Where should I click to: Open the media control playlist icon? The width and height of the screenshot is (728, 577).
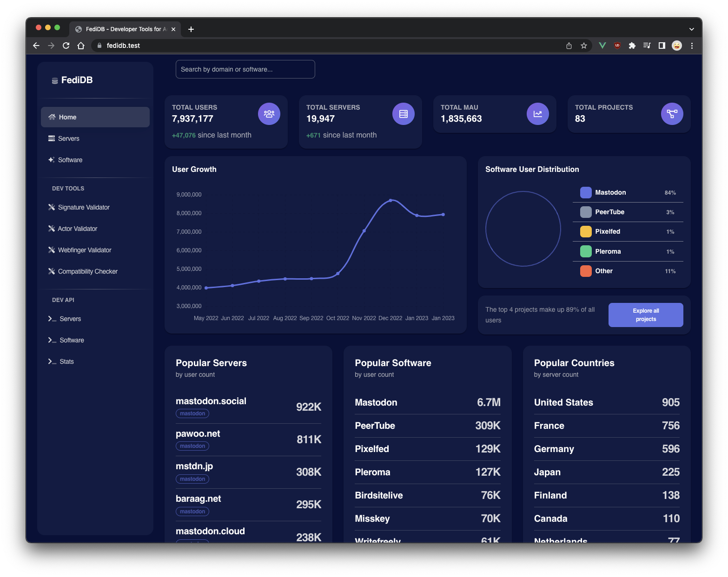647,46
